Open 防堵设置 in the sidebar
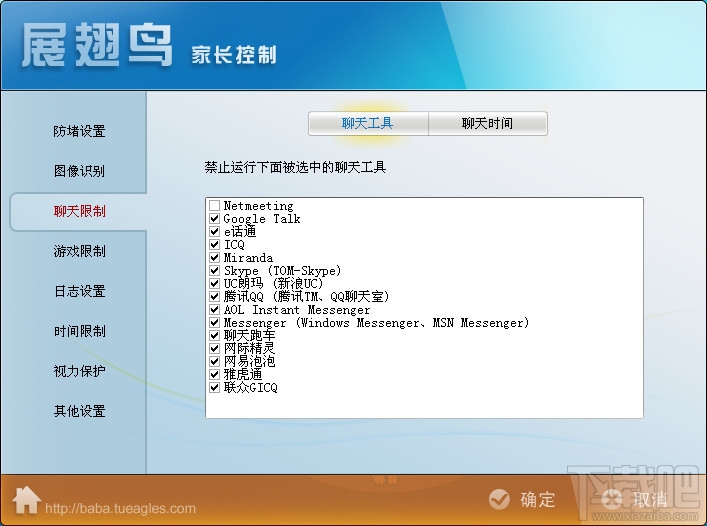This screenshot has width=707, height=526. pos(79,131)
